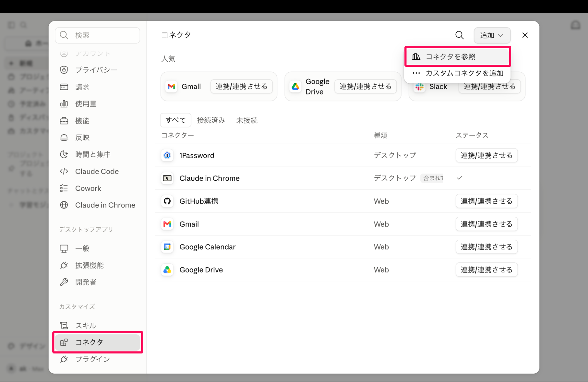The width and height of the screenshot is (588, 382).
Task: Click the Google Drive icon in the list row
Action: pos(167,270)
